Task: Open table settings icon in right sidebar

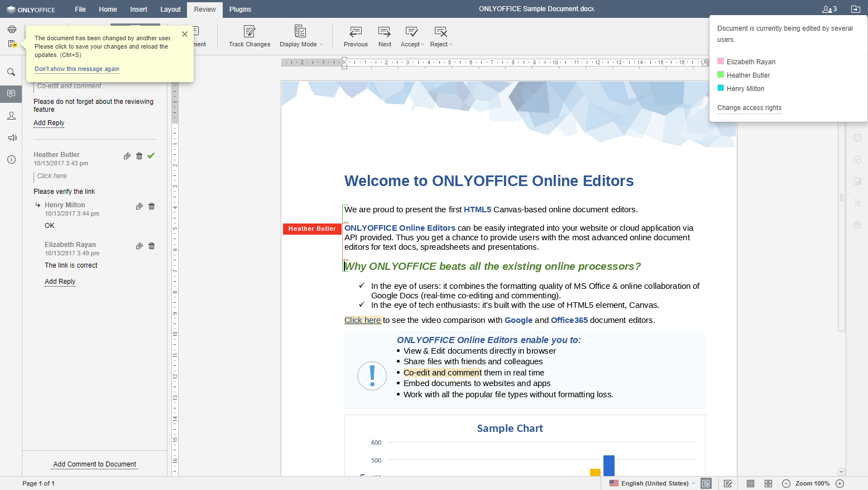Action: click(857, 137)
